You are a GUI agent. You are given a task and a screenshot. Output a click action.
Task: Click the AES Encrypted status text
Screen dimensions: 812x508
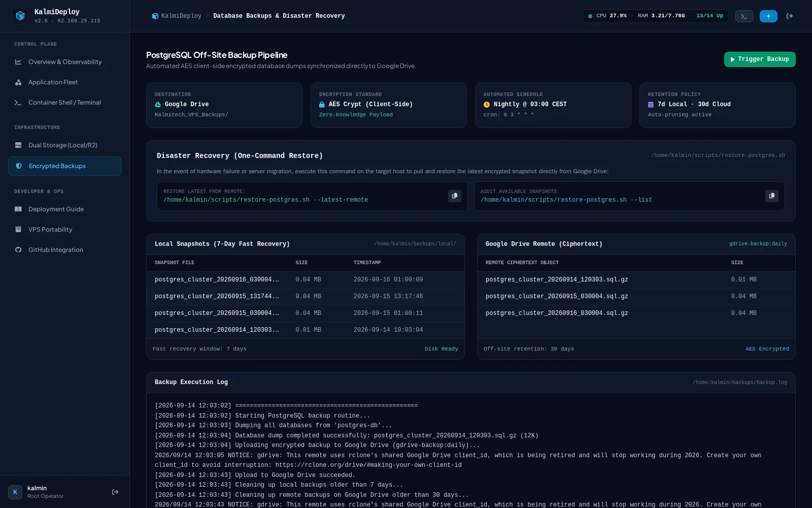pos(767,349)
